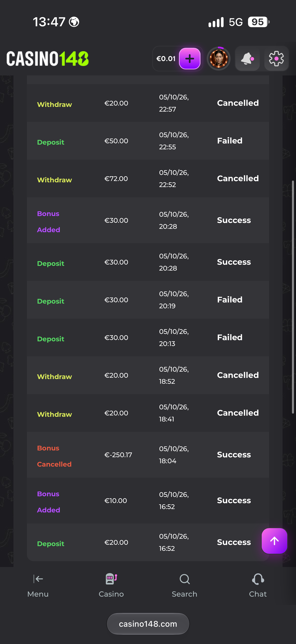Open the Search magnifier tab
The image size is (296, 644).
184,585
